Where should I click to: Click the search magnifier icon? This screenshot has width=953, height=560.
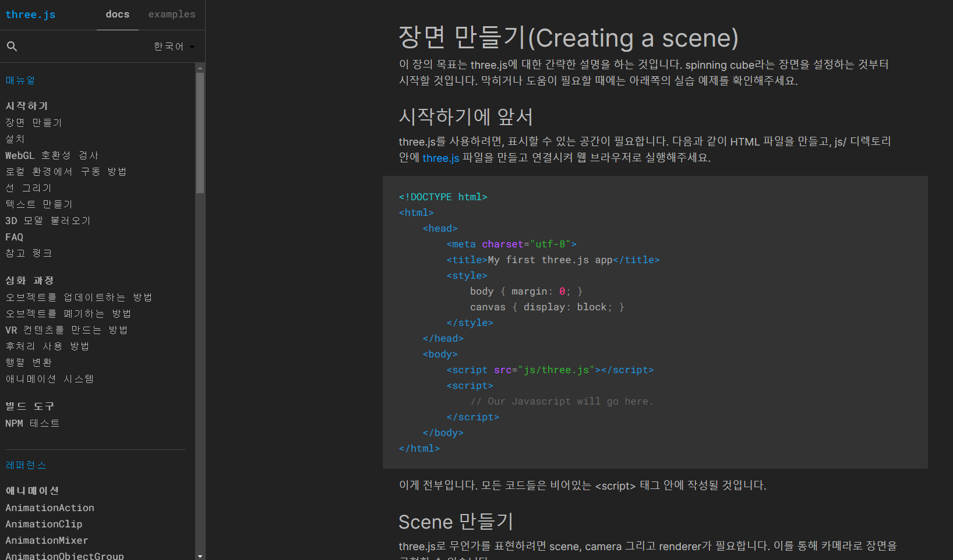pyautogui.click(x=12, y=47)
